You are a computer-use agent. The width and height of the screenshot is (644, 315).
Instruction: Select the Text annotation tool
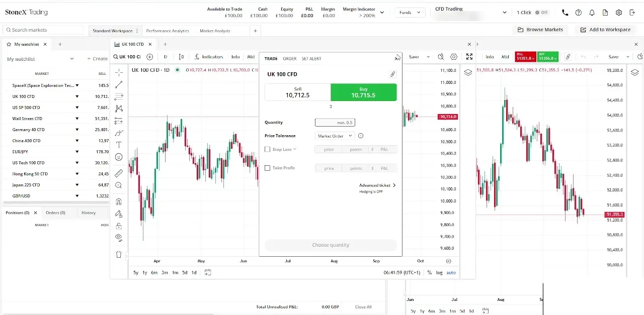(119, 145)
